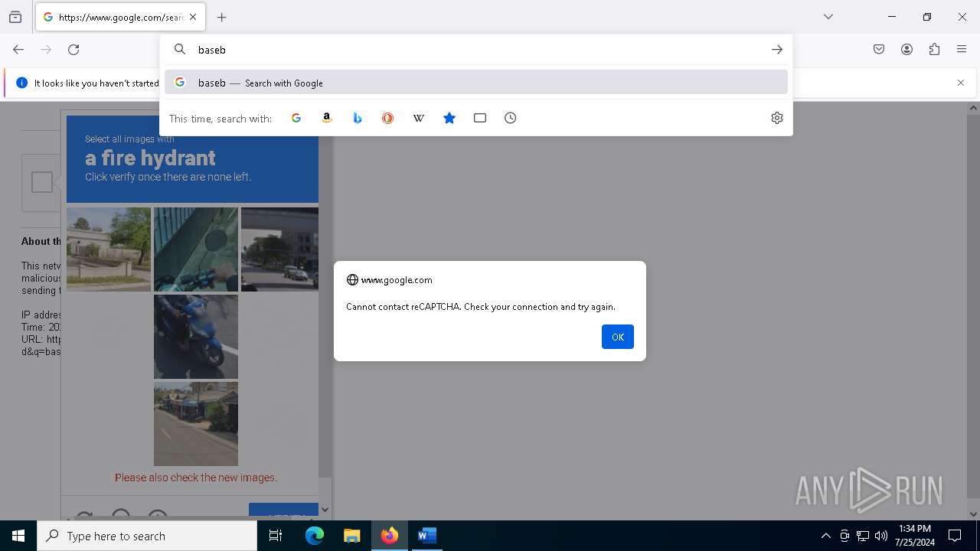Click the Type here to search box
This screenshot has width=980, height=551.
point(147,536)
